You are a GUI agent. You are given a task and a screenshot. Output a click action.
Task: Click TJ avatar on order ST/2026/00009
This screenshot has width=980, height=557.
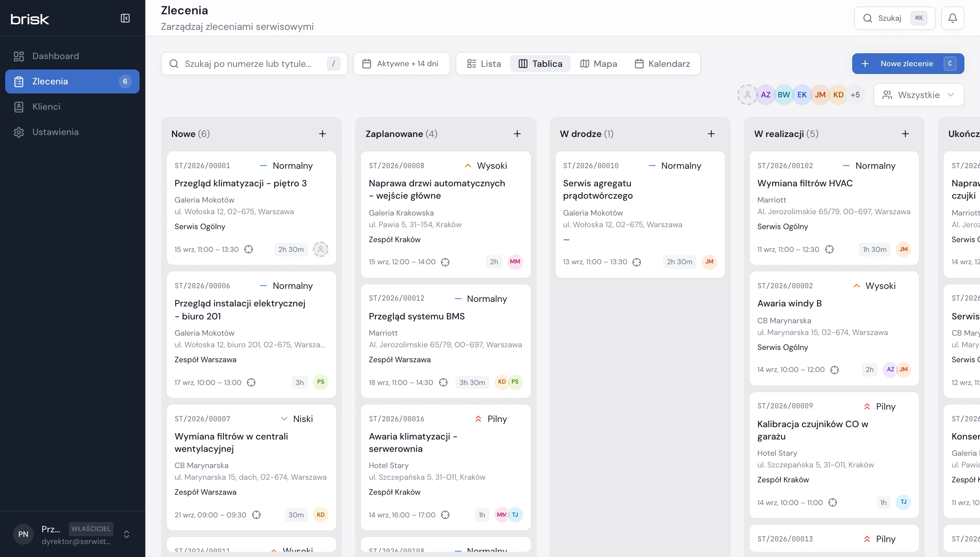click(x=903, y=502)
